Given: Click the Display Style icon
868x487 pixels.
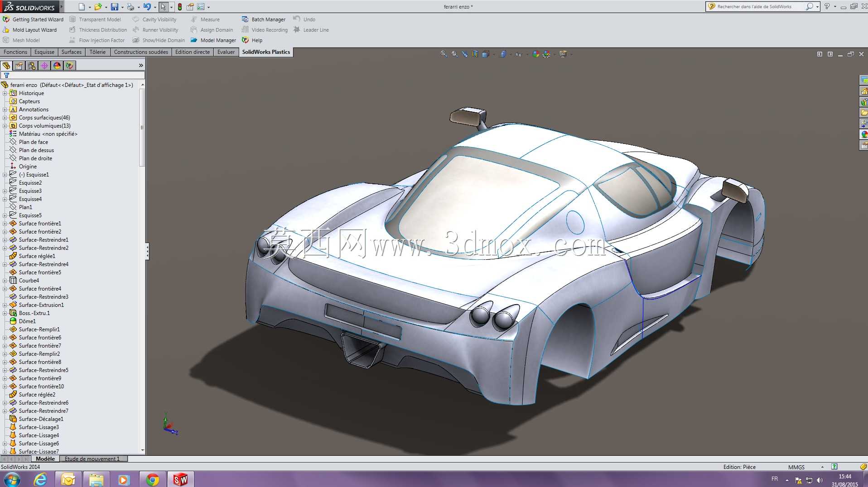Looking at the screenshot, I should pos(503,54).
